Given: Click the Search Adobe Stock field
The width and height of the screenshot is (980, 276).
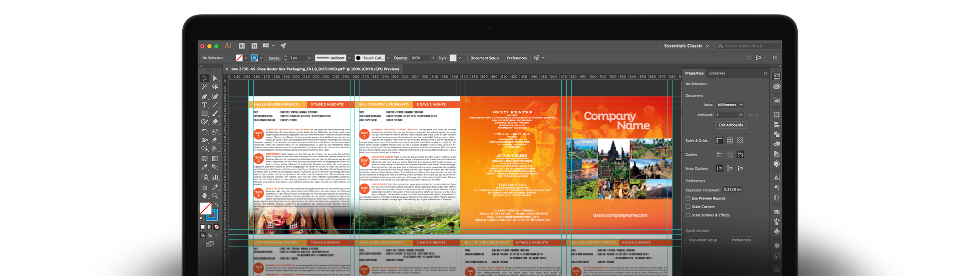Looking at the screenshot, I should point(749,46).
